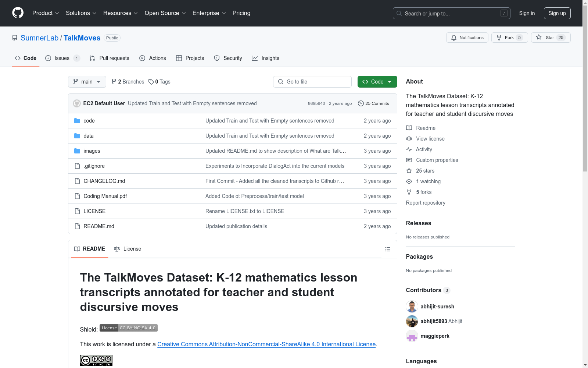Open 'Rename LICENSE.txt to LICENSE' commit message
The image size is (588, 368).
coord(245,211)
